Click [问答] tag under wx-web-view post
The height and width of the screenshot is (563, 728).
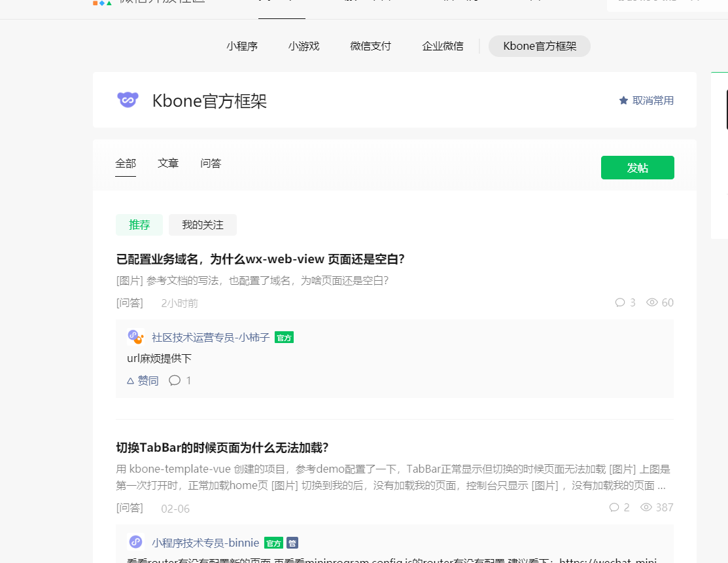130,303
